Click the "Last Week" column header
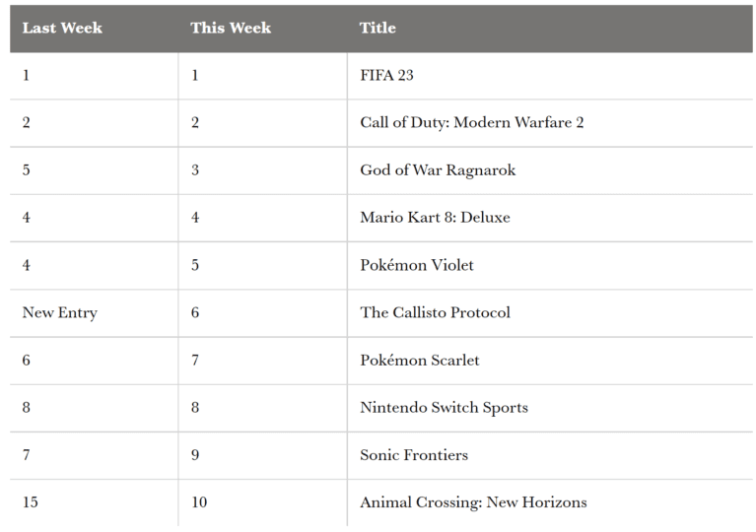The width and height of the screenshot is (756, 532). click(62, 28)
